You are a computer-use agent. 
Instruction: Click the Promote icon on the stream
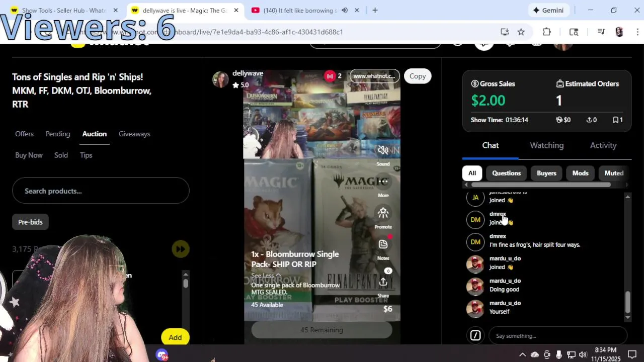coord(383,213)
